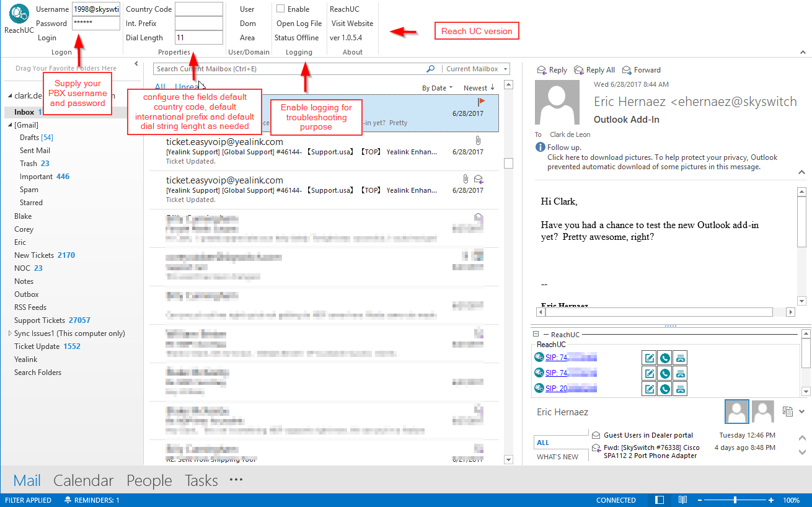This screenshot has height=507, width=812.
Task: Click red follow-up flag on selected email
Action: 481,102
